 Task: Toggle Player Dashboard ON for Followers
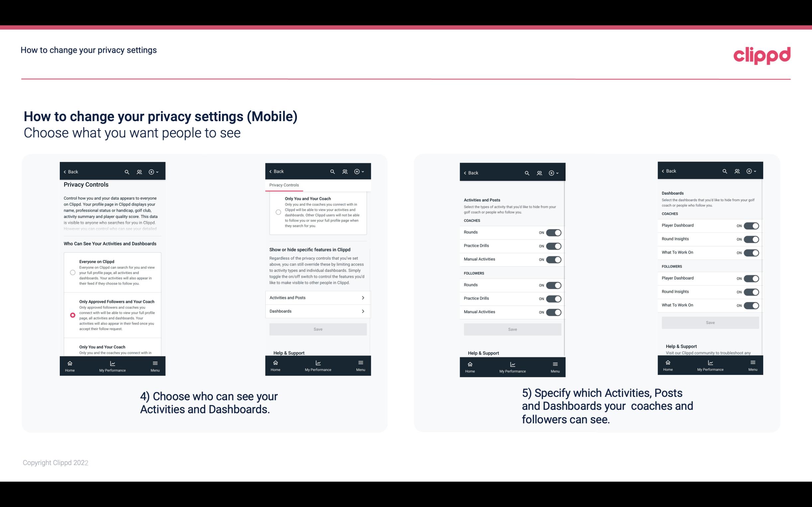click(x=751, y=278)
